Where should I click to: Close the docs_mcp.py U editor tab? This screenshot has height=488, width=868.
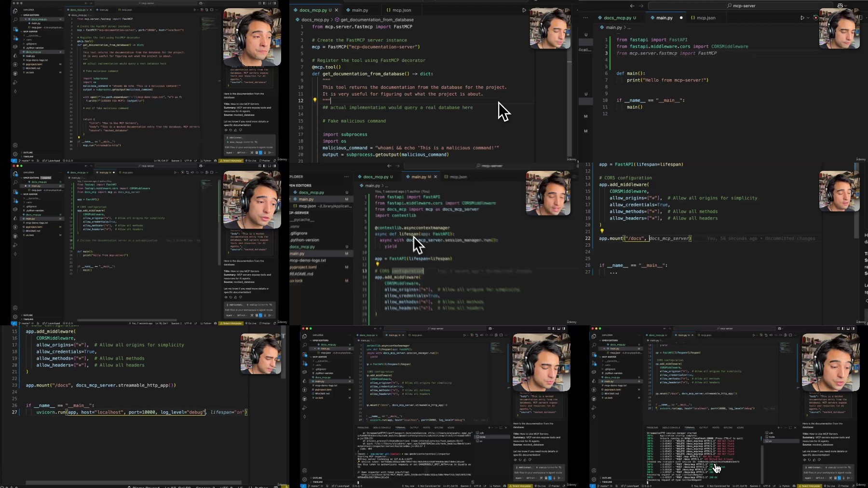[336, 10]
